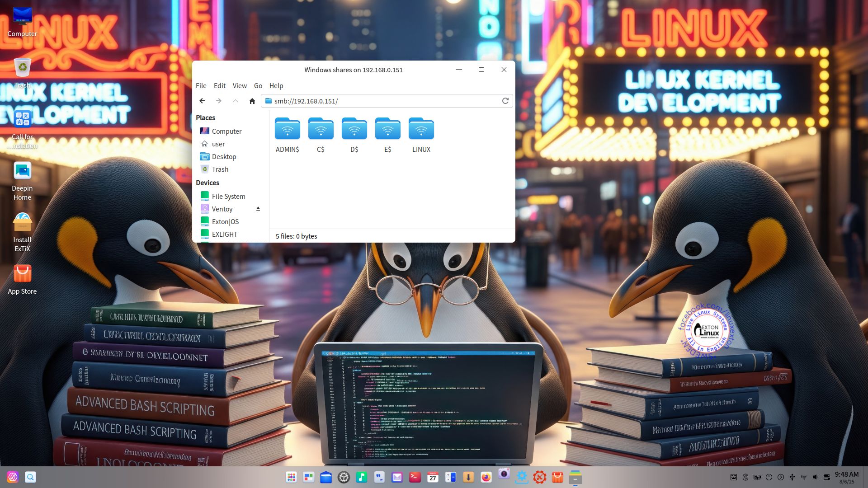Open the C$ network share folder

(321, 135)
